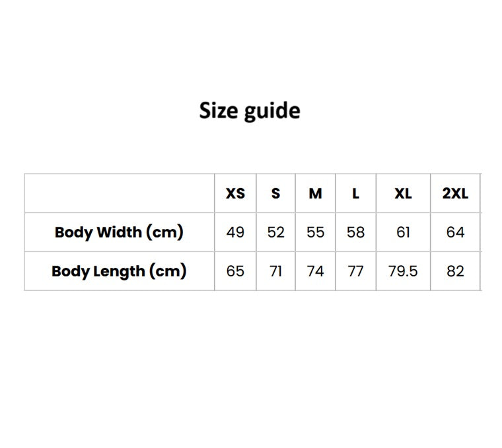Click the XL body length value 79.5
Image resolution: width=502 pixels, height=448 pixels.
click(403, 271)
